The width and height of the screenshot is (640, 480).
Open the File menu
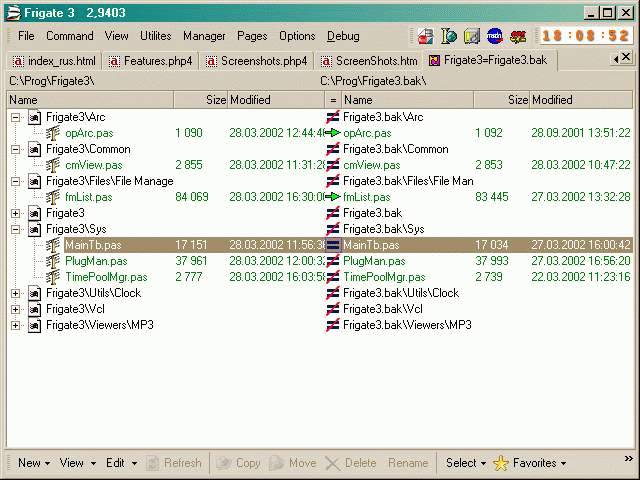(x=26, y=36)
